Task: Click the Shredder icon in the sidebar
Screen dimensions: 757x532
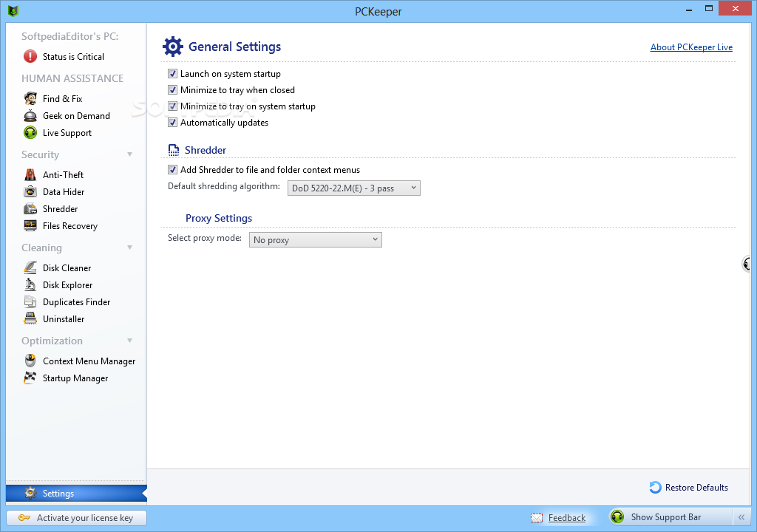Action: [x=30, y=208]
